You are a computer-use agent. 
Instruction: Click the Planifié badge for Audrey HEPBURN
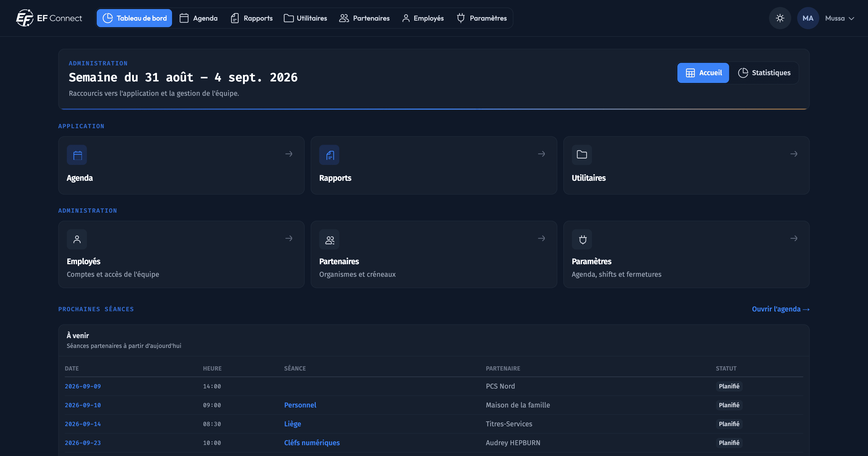point(729,443)
